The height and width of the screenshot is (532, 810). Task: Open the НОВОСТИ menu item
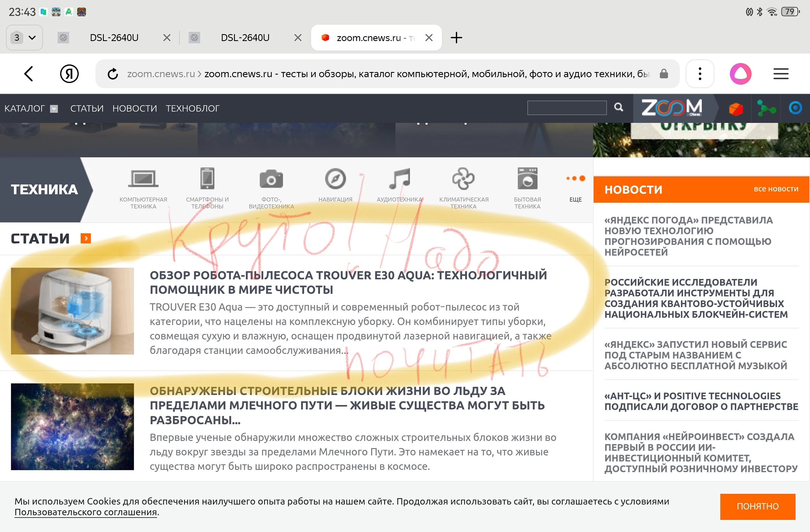click(135, 108)
